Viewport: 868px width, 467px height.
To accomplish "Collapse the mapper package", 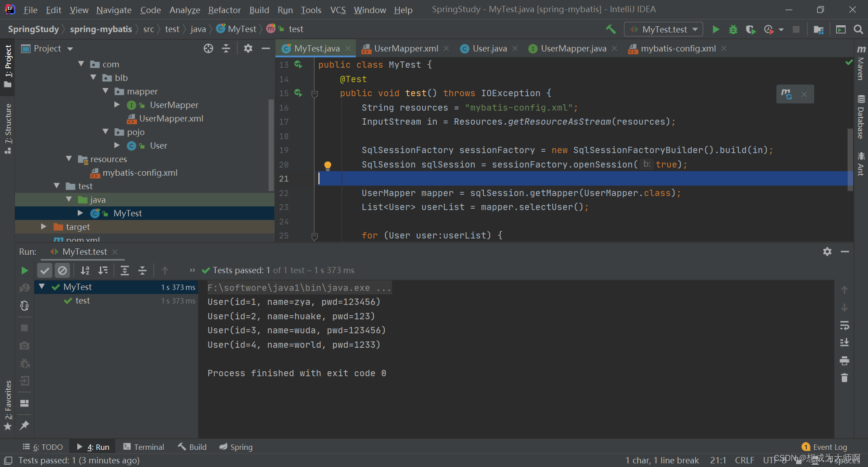I will [106, 91].
